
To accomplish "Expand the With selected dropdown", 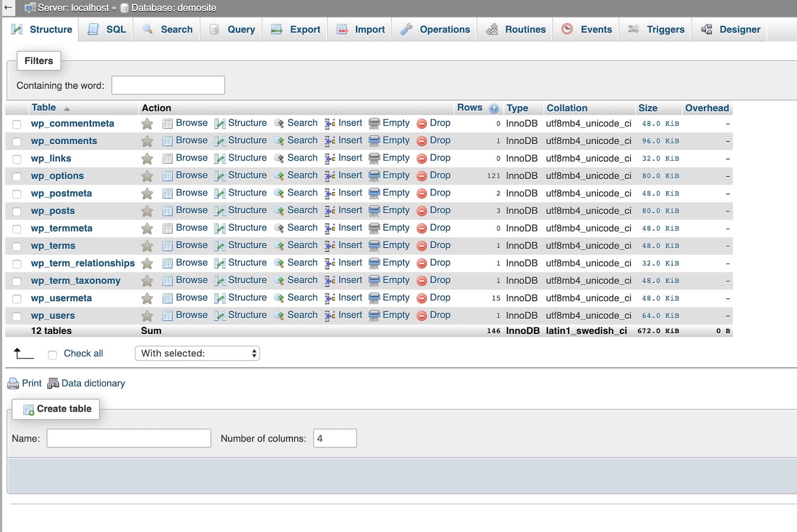I will [x=197, y=353].
